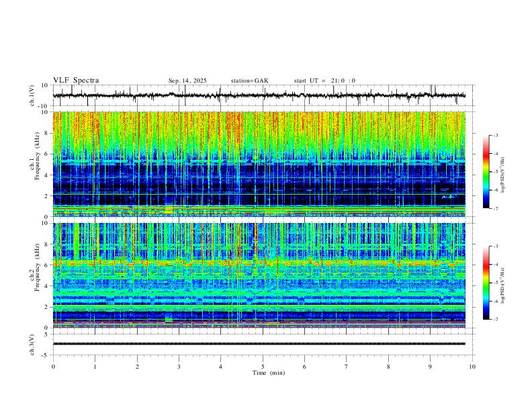
Task: Click the ch.1 voltage waveform trace
Action: [259, 95]
